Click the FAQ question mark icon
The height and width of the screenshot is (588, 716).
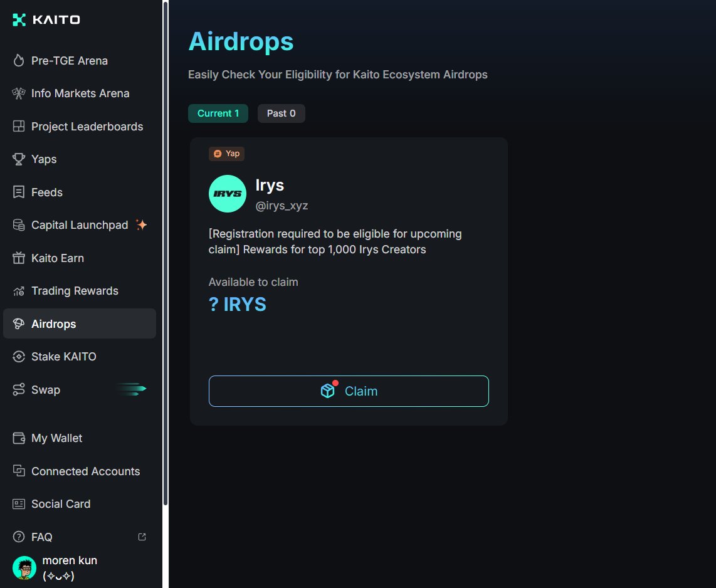coord(19,537)
